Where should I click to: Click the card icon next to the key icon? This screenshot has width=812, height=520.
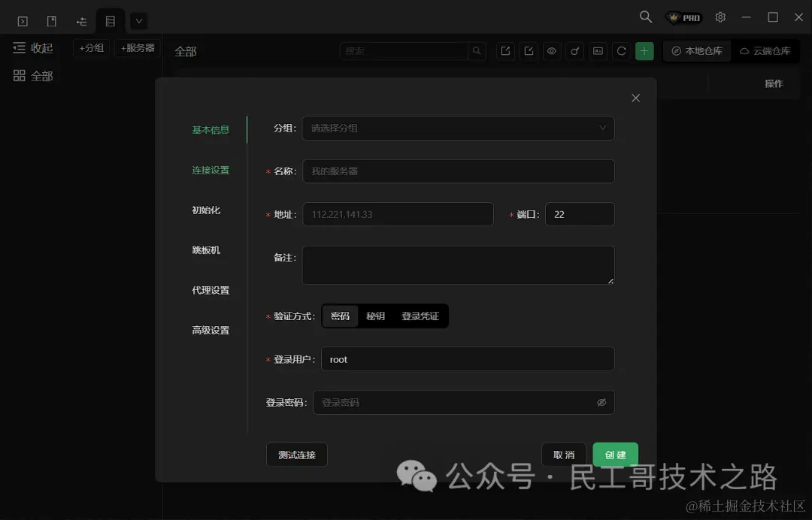(x=598, y=51)
